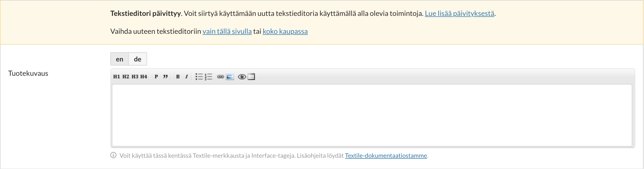Insert paragraph with P button

156,77
